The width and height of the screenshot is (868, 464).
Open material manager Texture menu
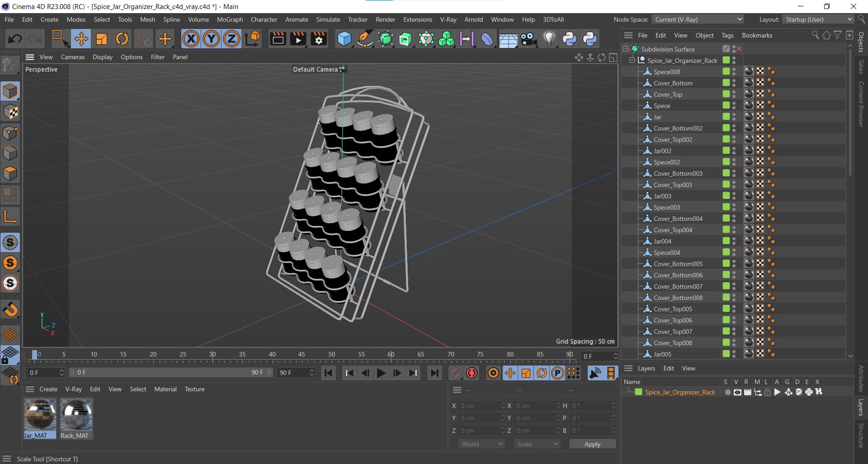(194, 389)
